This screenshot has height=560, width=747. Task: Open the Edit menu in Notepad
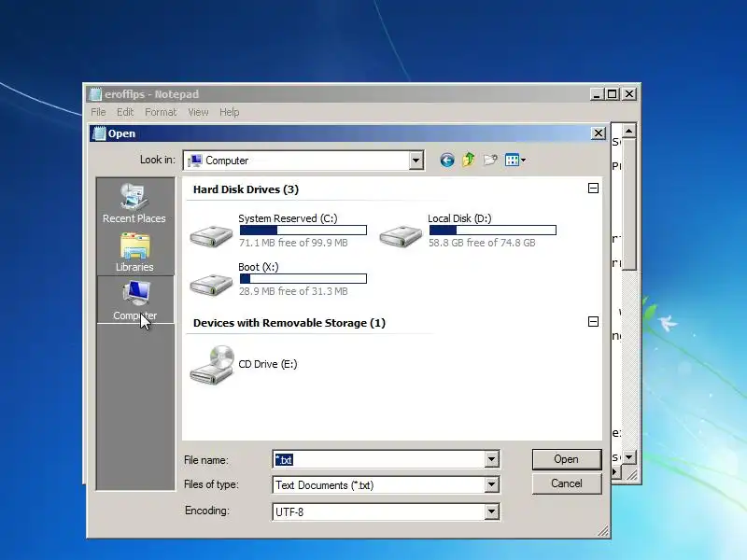click(125, 112)
